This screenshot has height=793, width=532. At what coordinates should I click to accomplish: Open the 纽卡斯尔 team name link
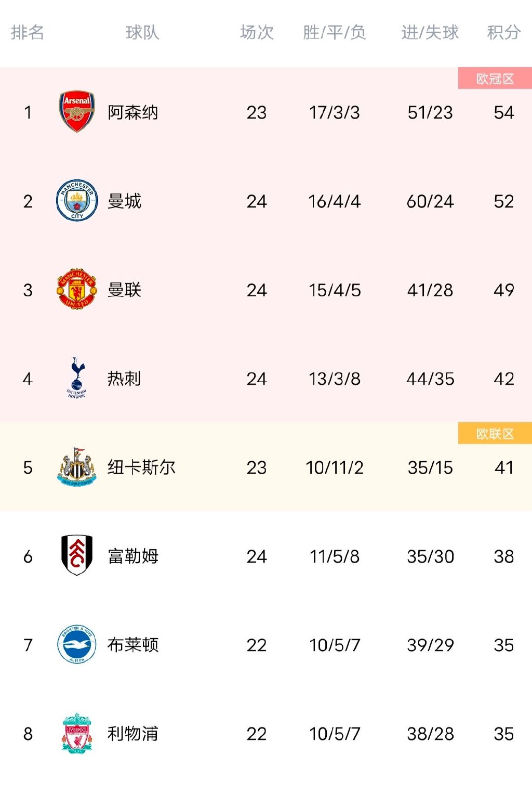click(141, 467)
